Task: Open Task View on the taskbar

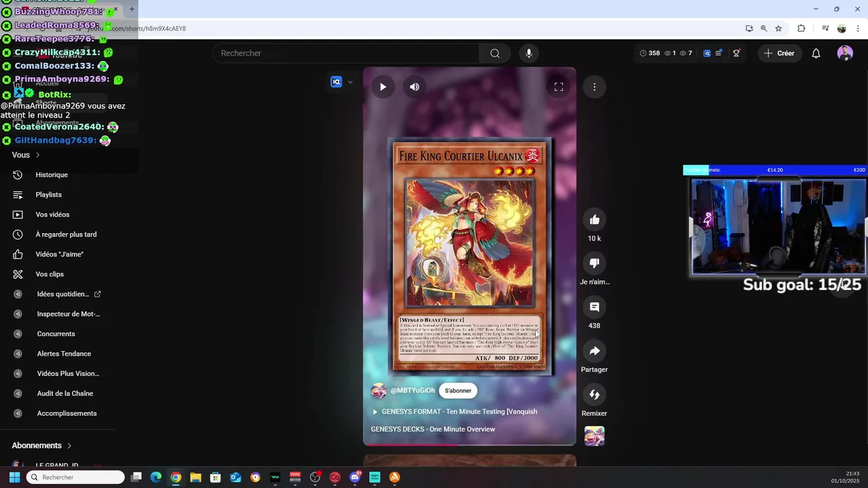Action: [136, 477]
